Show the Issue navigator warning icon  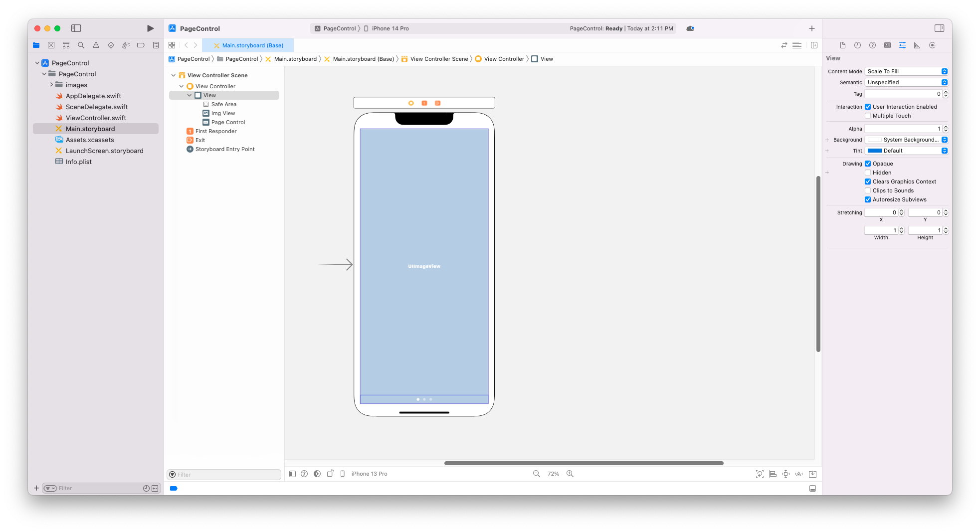[x=96, y=45]
